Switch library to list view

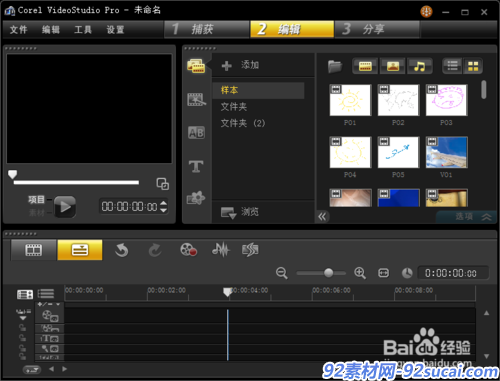[452, 66]
